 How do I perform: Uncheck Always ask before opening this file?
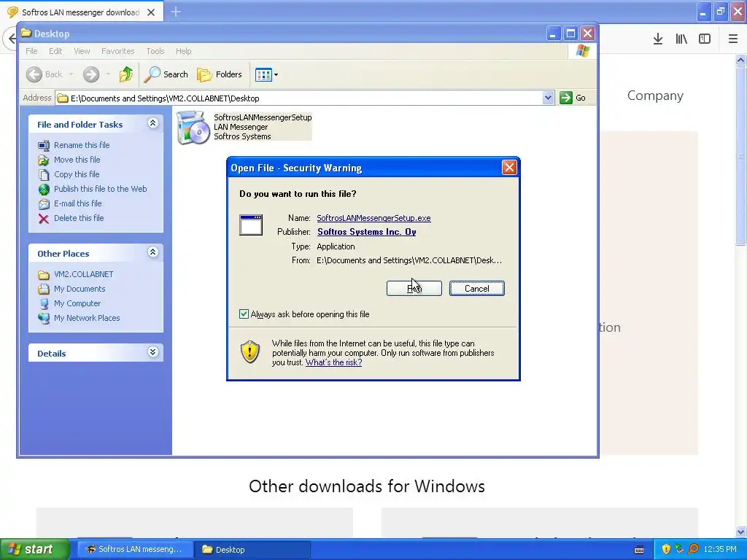point(244,314)
